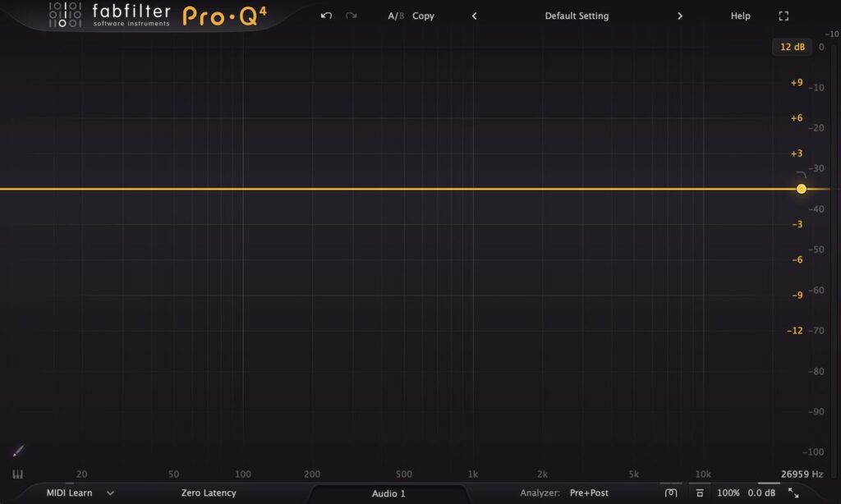
Task: Toggle A/B state comparison
Action: click(x=396, y=16)
